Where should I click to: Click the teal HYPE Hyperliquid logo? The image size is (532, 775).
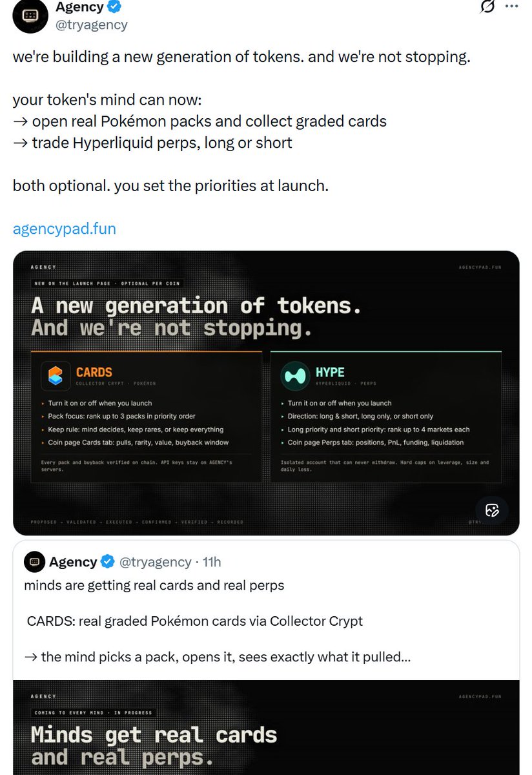point(295,377)
